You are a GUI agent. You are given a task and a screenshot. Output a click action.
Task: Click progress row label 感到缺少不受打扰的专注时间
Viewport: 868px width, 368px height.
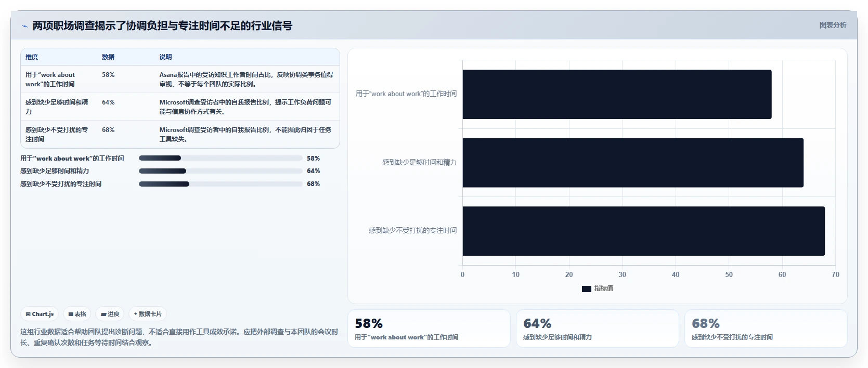tap(61, 184)
